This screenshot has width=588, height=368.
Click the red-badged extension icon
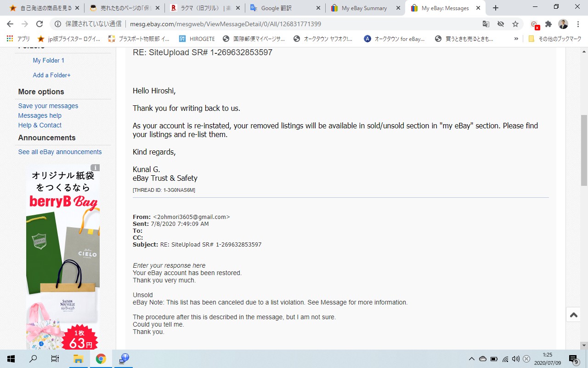(x=534, y=24)
